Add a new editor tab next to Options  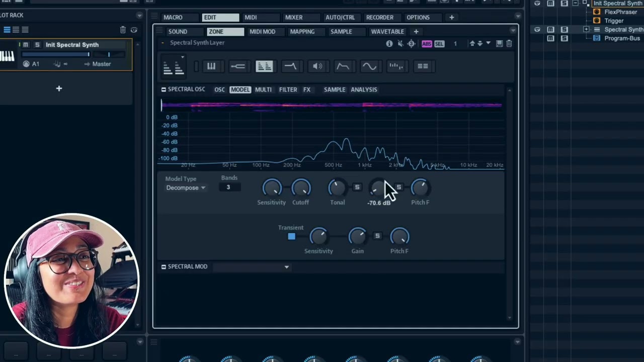click(451, 17)
